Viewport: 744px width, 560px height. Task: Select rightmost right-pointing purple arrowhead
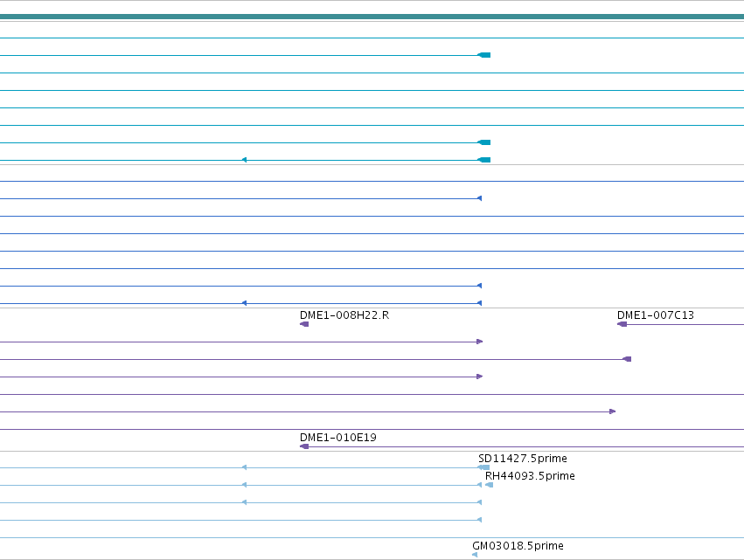(x=613, y=411)
